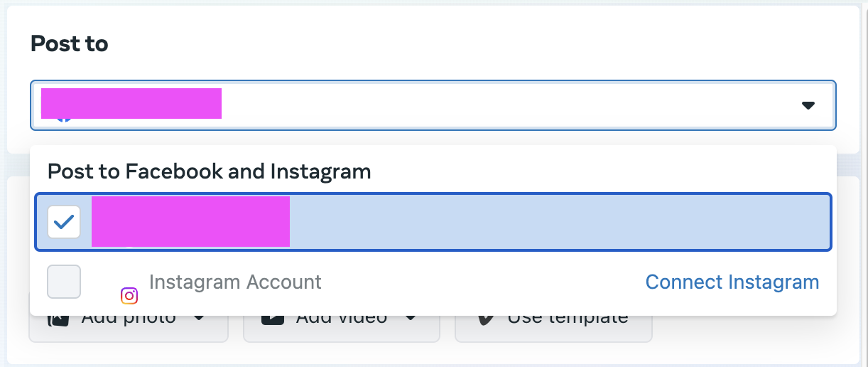Uncheck the selected Facebook page checkbox
868x367 pixels.
pos(64,222)
